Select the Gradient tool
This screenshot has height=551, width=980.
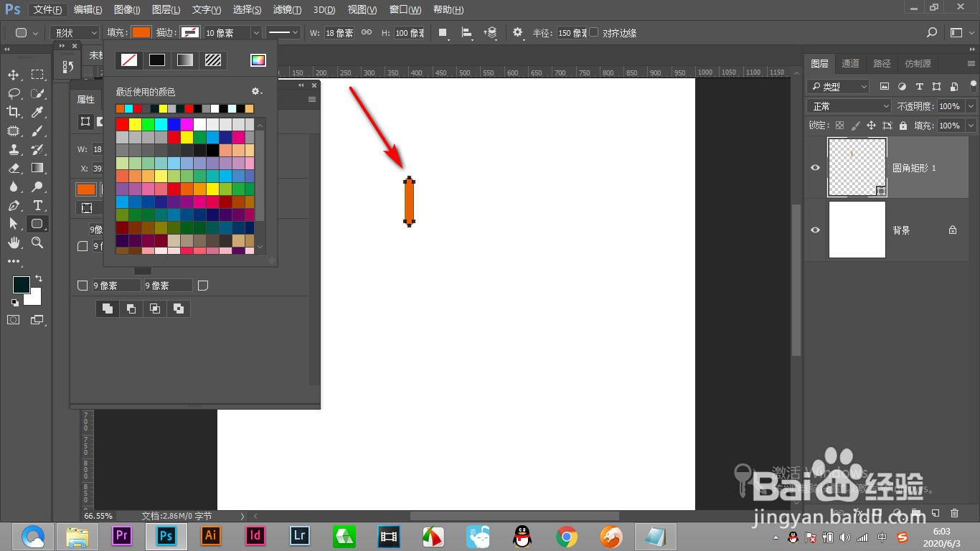[x=37, y=168]
